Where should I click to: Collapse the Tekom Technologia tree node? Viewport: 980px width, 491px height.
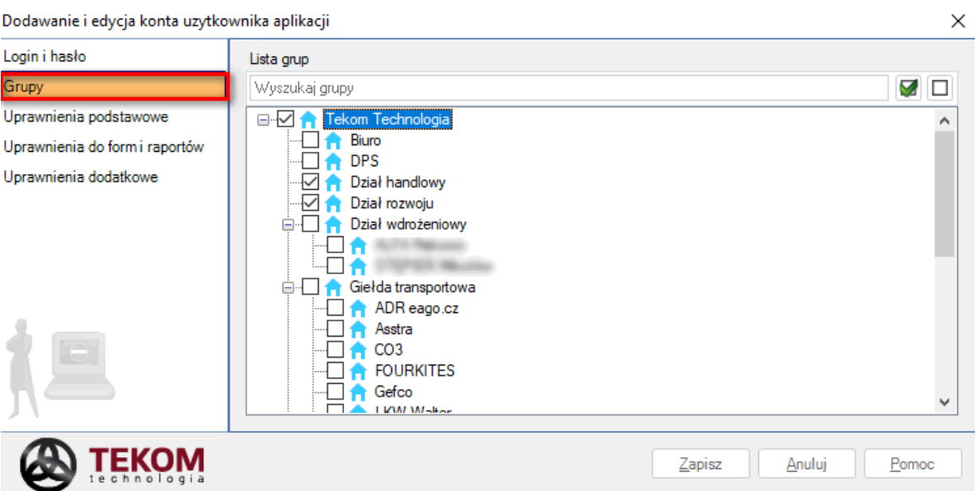point(263,120)
